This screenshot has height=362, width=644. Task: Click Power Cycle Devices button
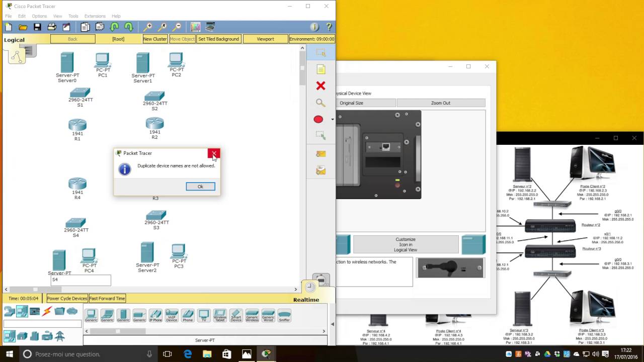67,299
